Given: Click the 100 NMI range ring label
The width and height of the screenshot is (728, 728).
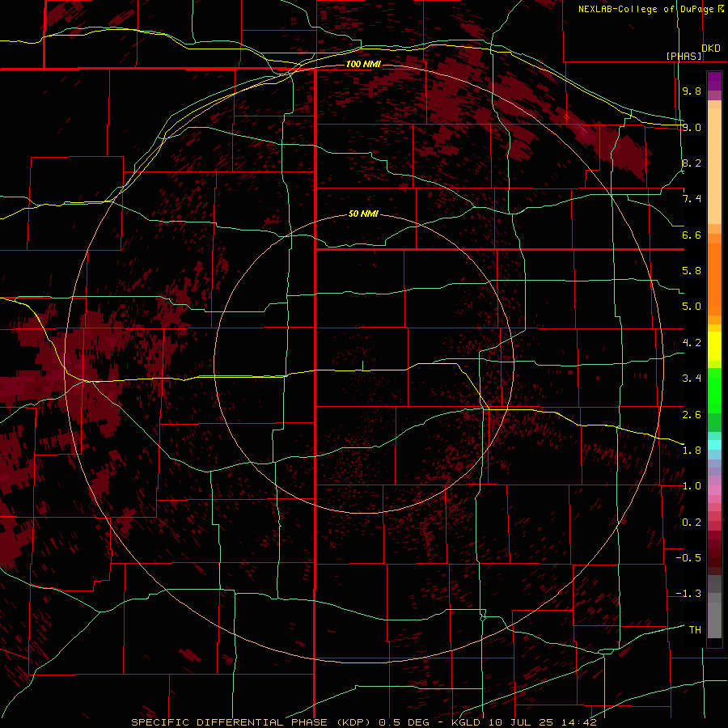Looking at the screenshot, I should coord(363,64).
